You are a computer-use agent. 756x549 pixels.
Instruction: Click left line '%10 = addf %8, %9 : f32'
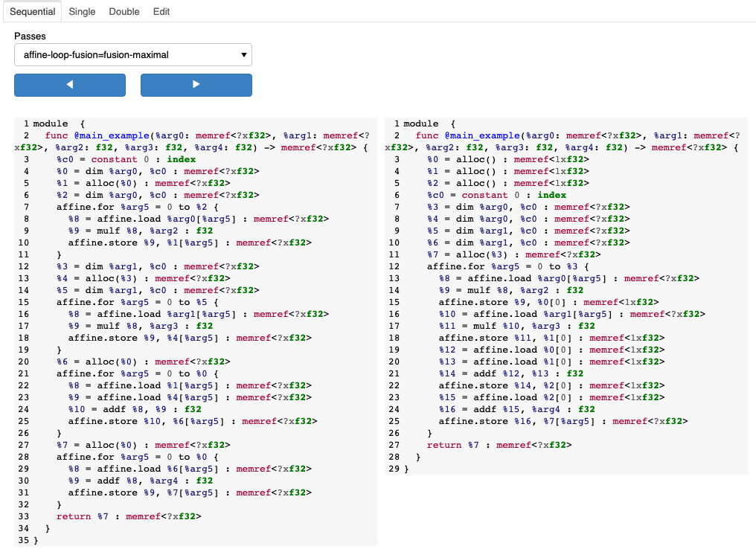(135, 409)
